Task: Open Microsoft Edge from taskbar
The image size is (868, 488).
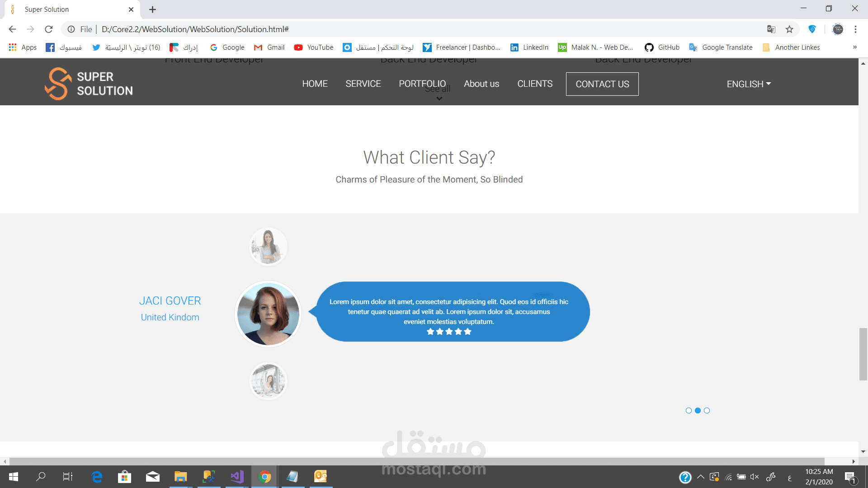Action: pos(97,476)
